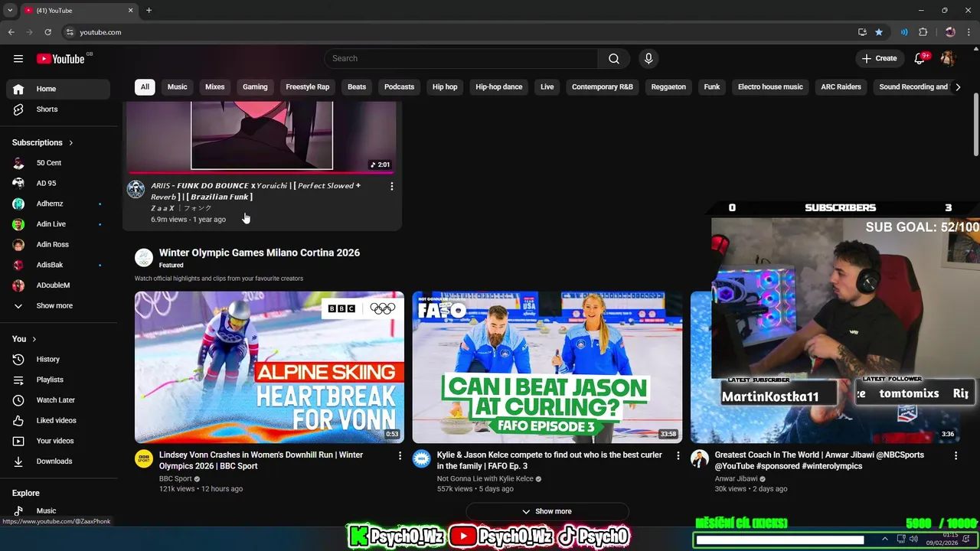
Task: Move the category chips forward with arrow
Action: click(958, 86)
